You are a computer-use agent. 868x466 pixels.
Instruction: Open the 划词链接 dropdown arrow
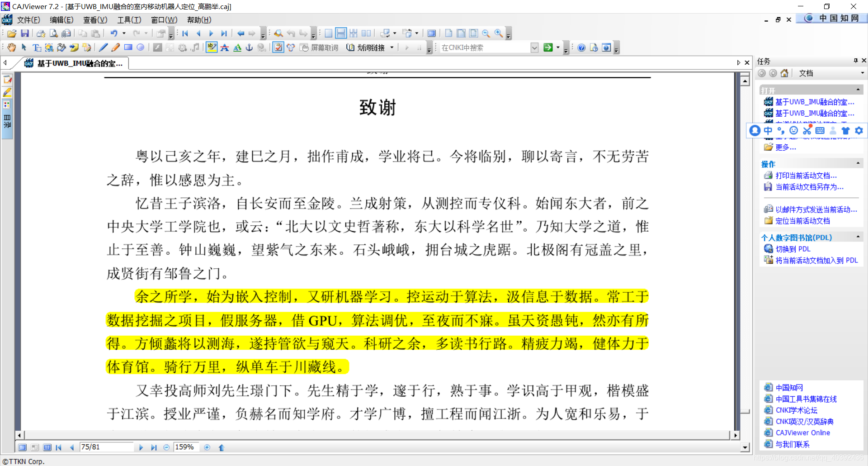(392, 48)
